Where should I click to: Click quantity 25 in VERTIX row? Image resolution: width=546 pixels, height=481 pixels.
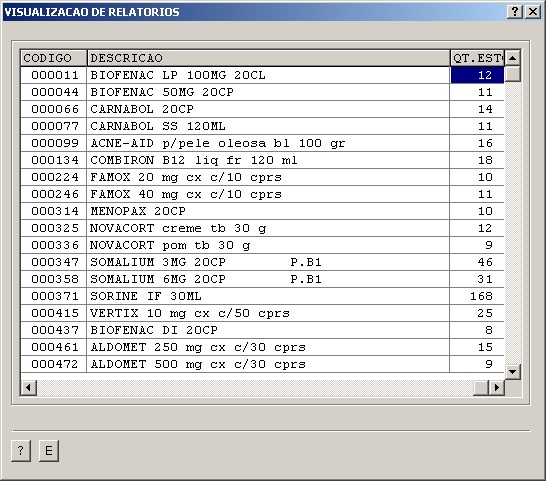pos(477,313)
